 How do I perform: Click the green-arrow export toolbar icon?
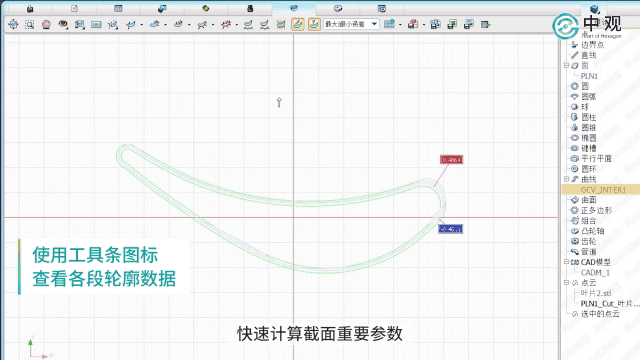pos(452,24)
